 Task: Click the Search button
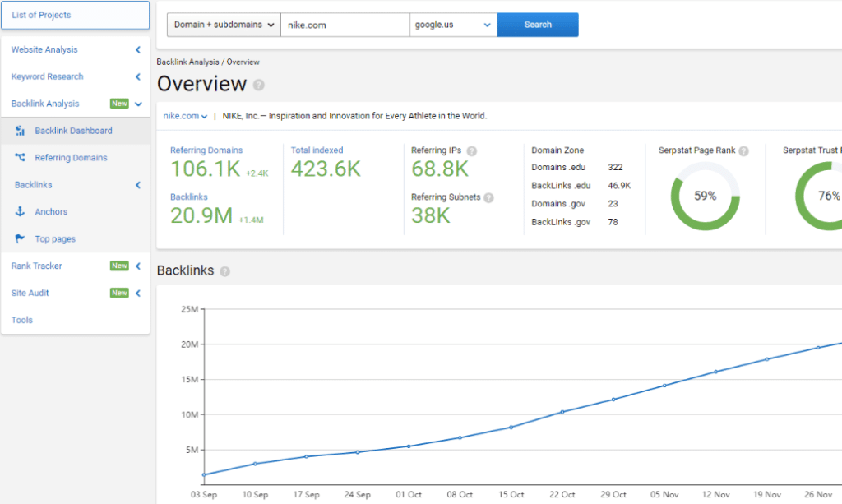[x=538, y=25]
